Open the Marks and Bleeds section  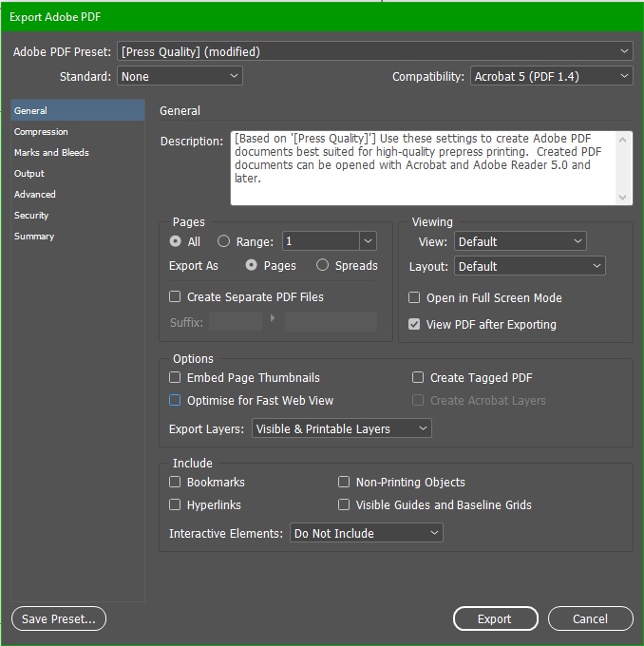(x=78, y=152)
